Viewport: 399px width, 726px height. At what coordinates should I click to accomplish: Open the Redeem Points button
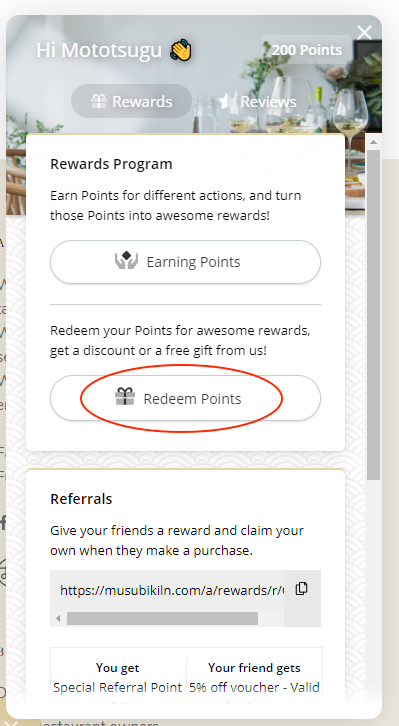pos(185,398)
